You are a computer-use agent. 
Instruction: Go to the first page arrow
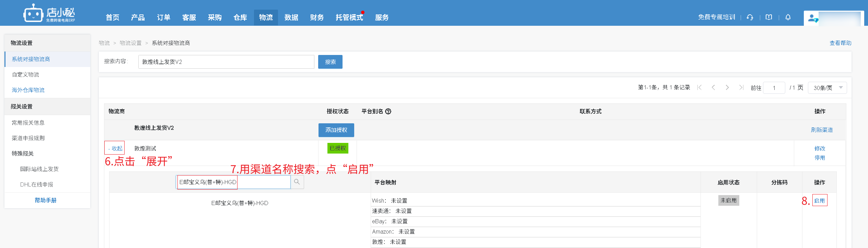click(x=699, y=88)
